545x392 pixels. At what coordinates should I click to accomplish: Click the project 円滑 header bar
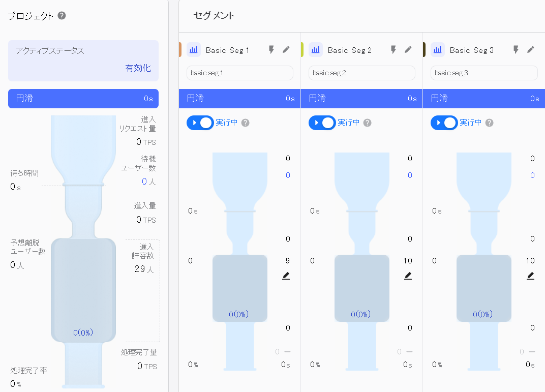[83, 98]
